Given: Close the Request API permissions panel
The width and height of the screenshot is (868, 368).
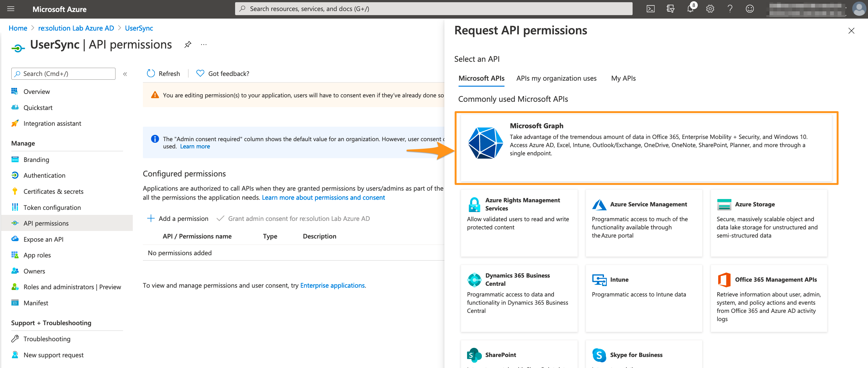Looking at the screenshot, I should point(851,31).
